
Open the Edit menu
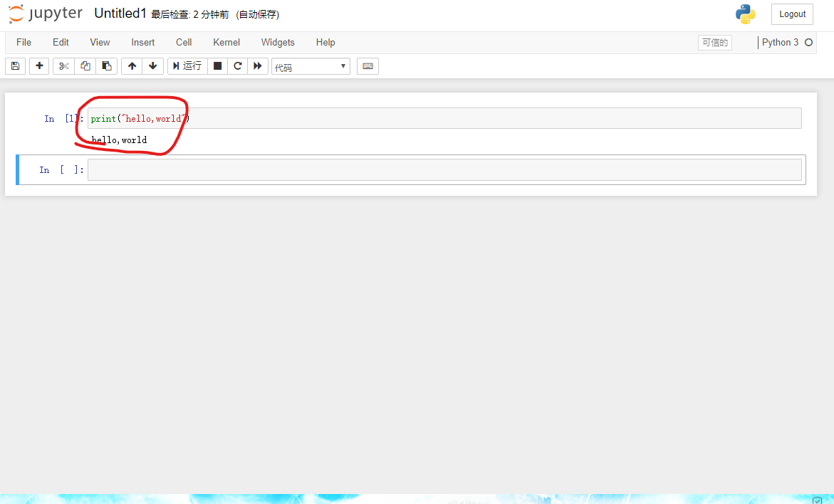[x=61, y=43]
